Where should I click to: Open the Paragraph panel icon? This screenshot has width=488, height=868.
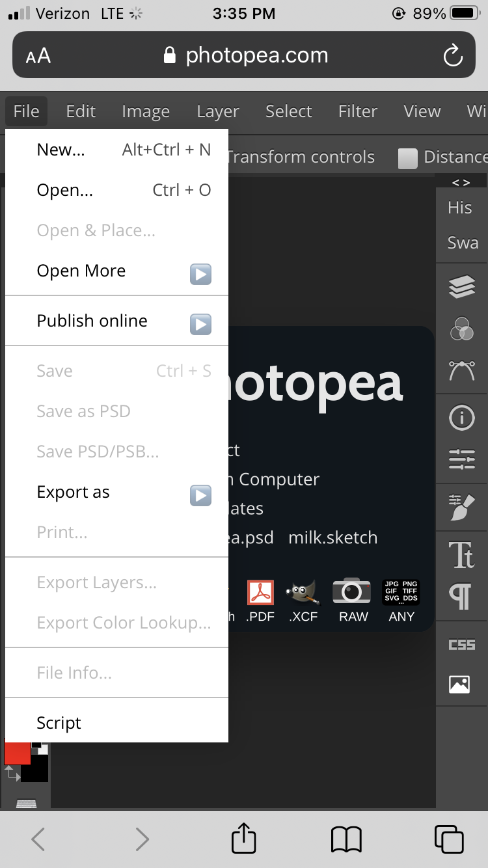point(461,595)
